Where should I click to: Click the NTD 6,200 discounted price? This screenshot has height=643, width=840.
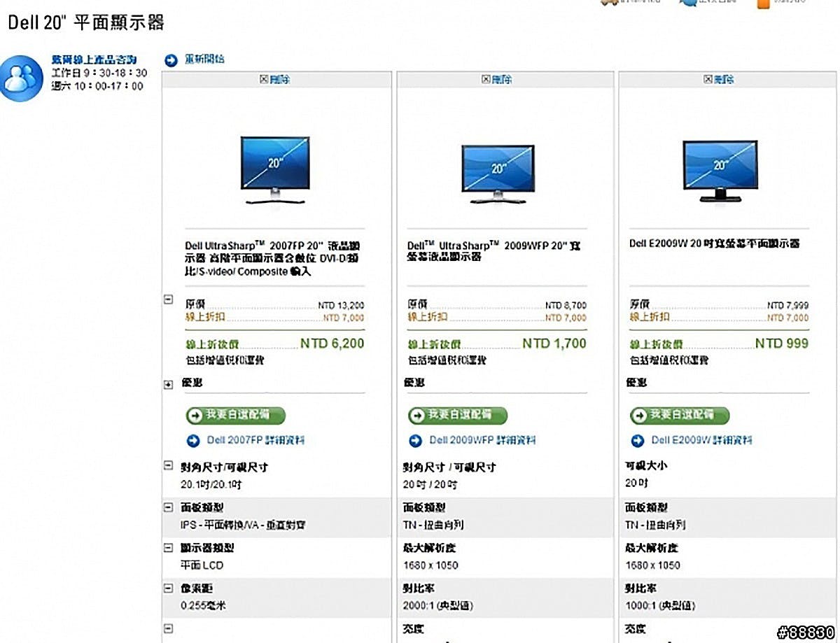click(332, 344)
